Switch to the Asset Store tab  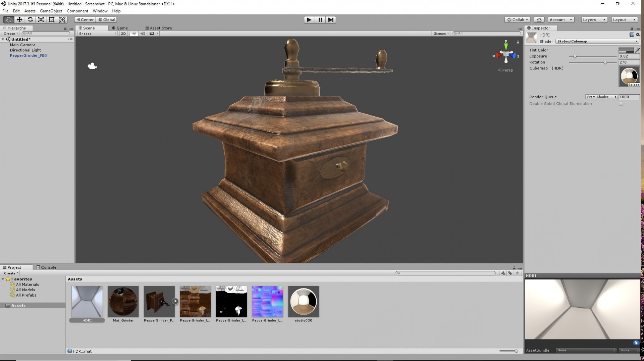pos(158,28)
